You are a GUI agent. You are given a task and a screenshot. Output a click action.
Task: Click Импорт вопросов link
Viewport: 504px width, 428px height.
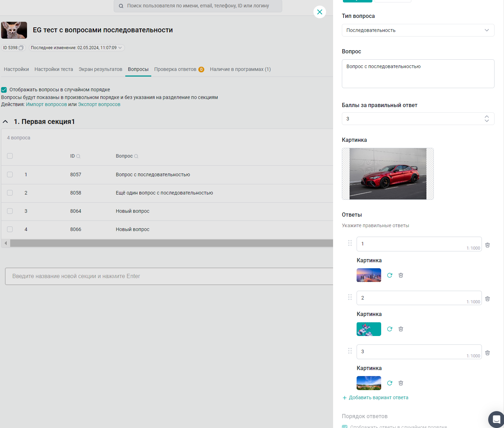pyautogui.click(x=46, y=104)
